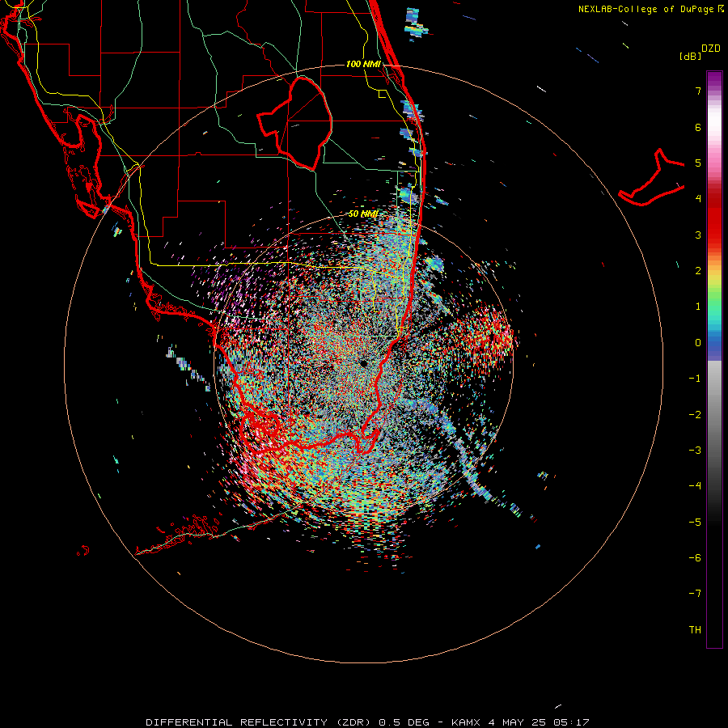Click the "05:17" timestamp text
Screen dimensions: 728x728
click(574, 722)
